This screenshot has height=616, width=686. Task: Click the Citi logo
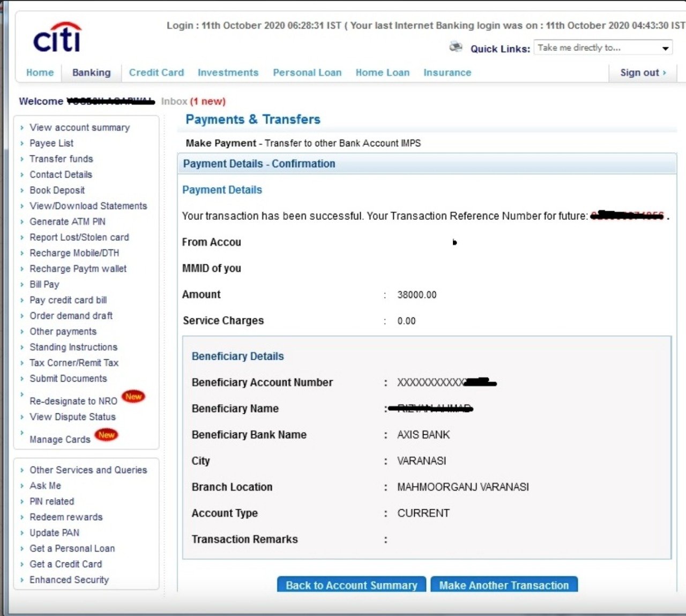[x=57, y=38]
